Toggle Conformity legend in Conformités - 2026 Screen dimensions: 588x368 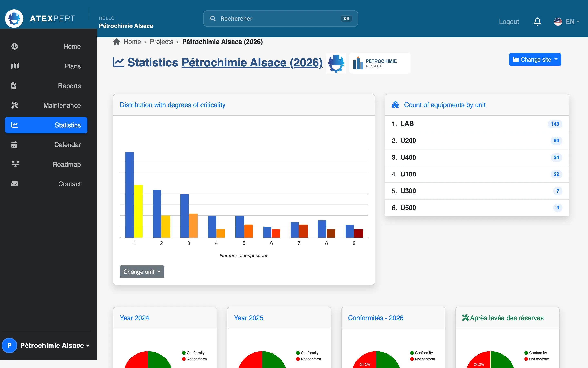pyautogui.click(x=421, y=353)
